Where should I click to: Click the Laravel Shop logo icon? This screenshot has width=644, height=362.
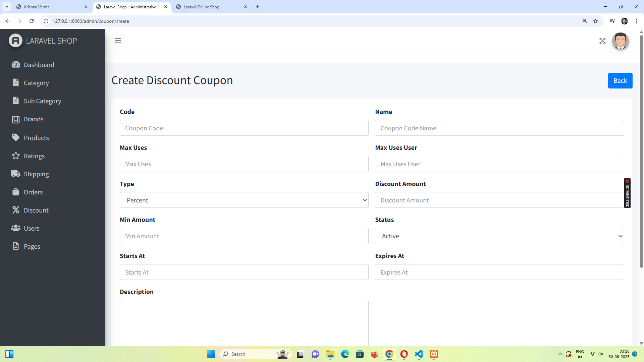15,41
